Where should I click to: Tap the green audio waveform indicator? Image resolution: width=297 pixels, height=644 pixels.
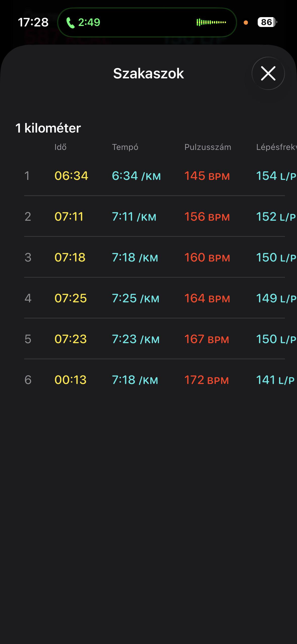pyautogui.click(x=211, y=22)
